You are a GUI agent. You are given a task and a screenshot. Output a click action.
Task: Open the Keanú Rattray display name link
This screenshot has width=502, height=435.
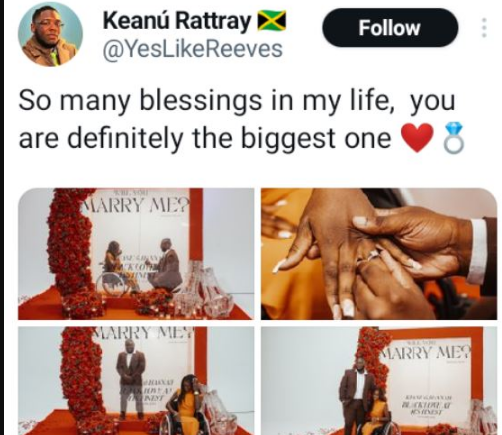pyautogui.click(x=177, y=21)
